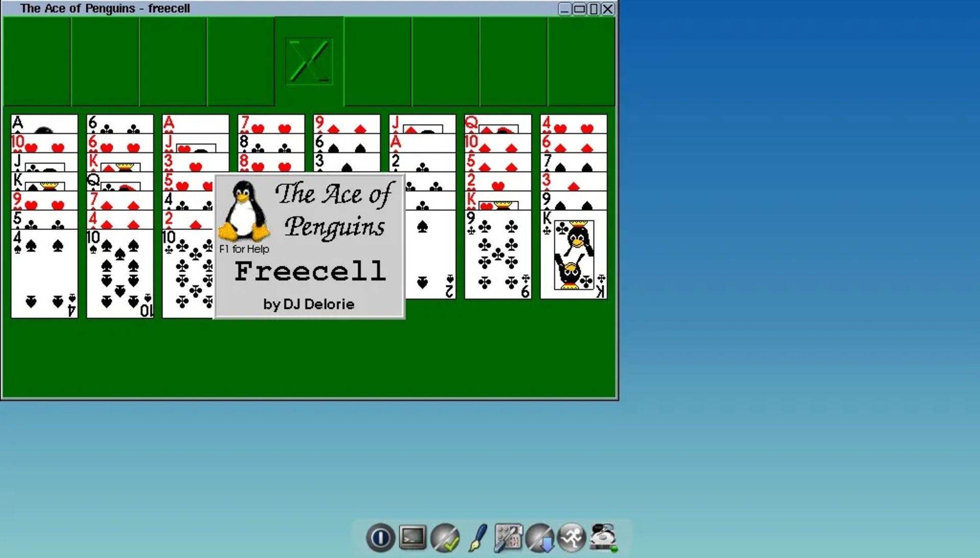Click the power button icon in the dock
980x558 pixels.
380,536
